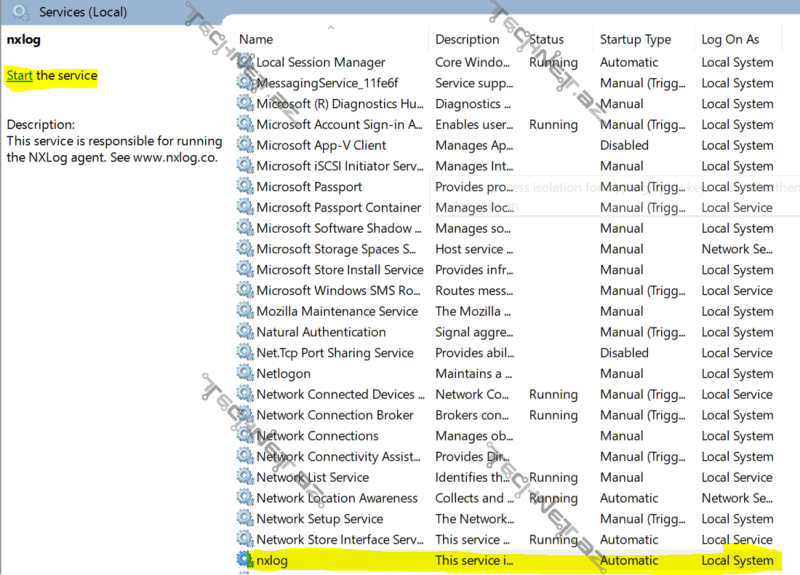This screenshot has width=800, height=575.
Task: Sort by Status column header
Action: (547, 40)
